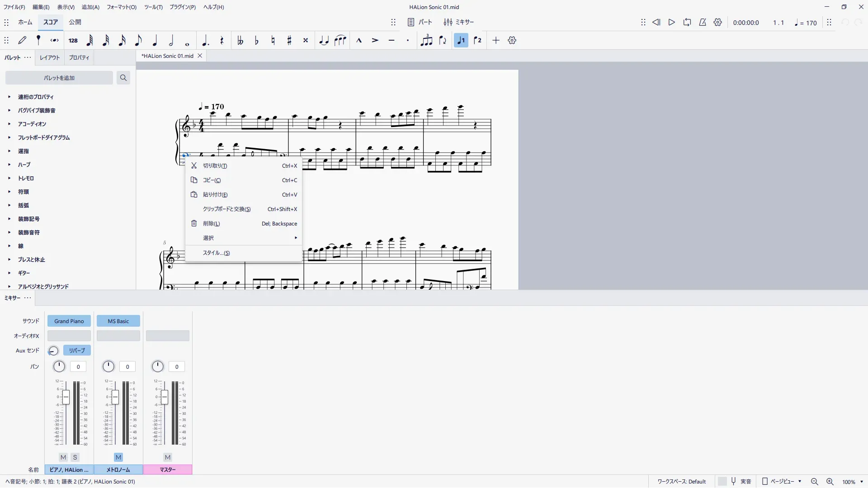This screenshot has height=488, width=868.
Task: Toggle the tie notes icon
Action: coord(324,40)
